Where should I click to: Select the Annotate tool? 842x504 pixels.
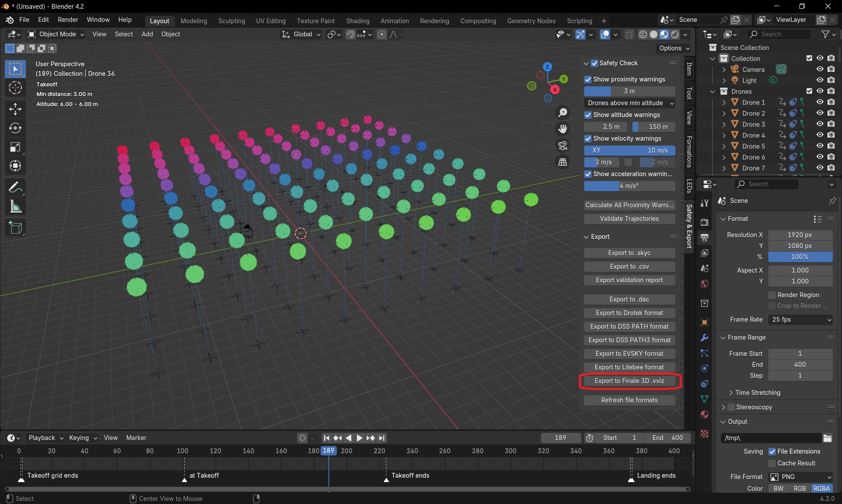click(15, 187)
